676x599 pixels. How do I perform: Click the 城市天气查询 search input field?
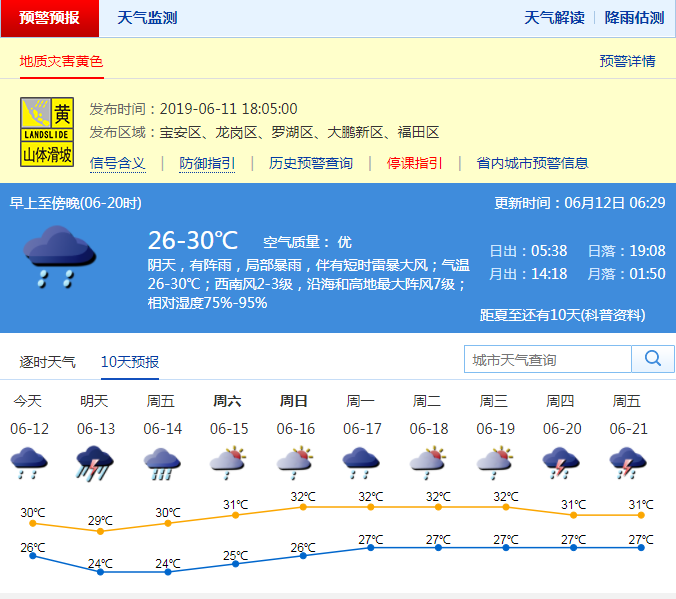548,359
